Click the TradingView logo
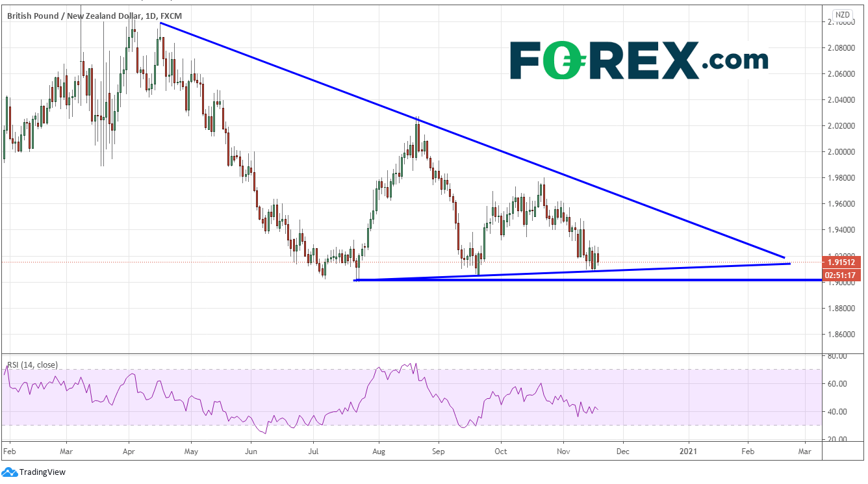The width and height of the screenshot is (868, 484). [x=34, y=472]
